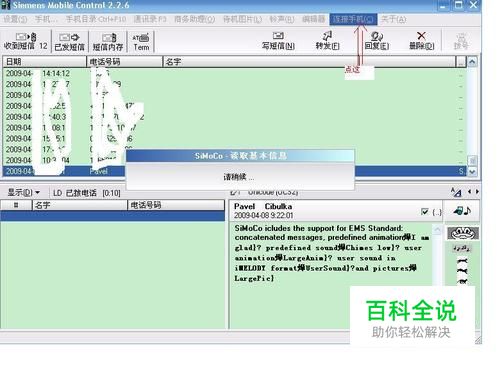Open the 收到短信 inbox showing 12 messages
Screen dimensions: 500x371
point(25,41)
